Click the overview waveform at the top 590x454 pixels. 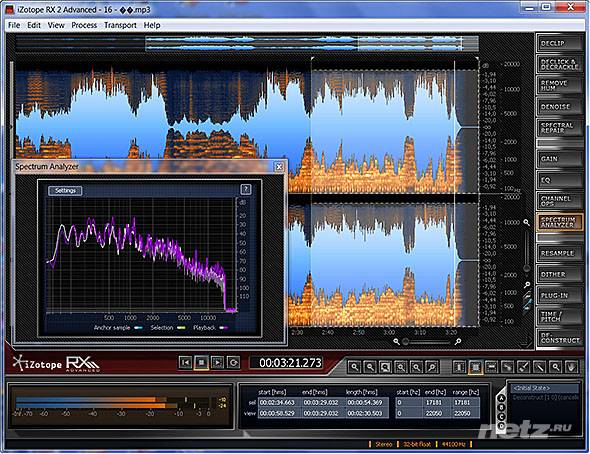pyautogui.click(x=247, y=43)
